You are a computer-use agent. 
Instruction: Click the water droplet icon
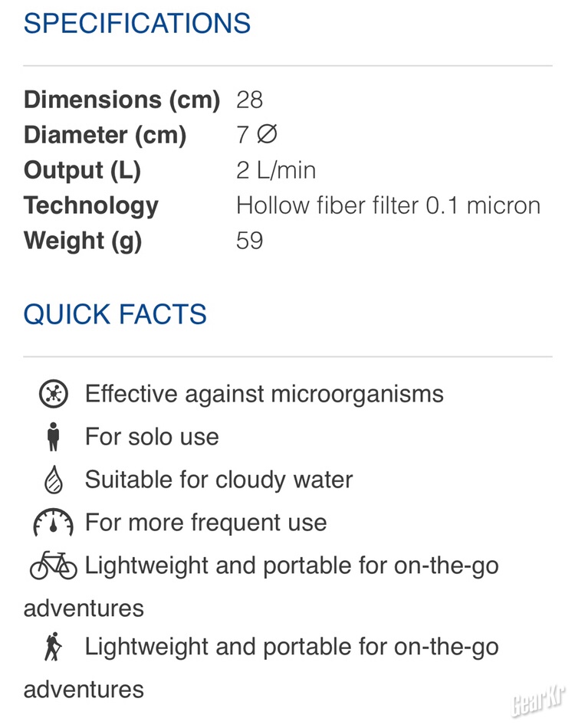pos(53,480)
